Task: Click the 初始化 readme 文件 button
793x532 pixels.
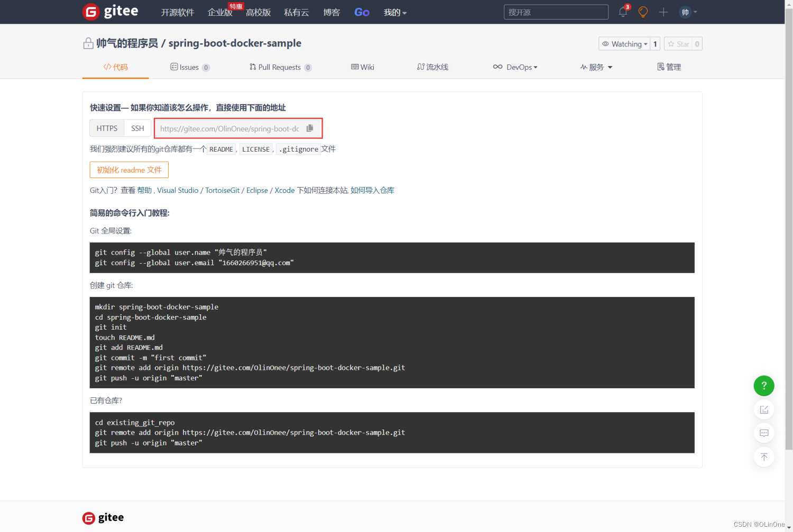Action: tap(129, 170)
